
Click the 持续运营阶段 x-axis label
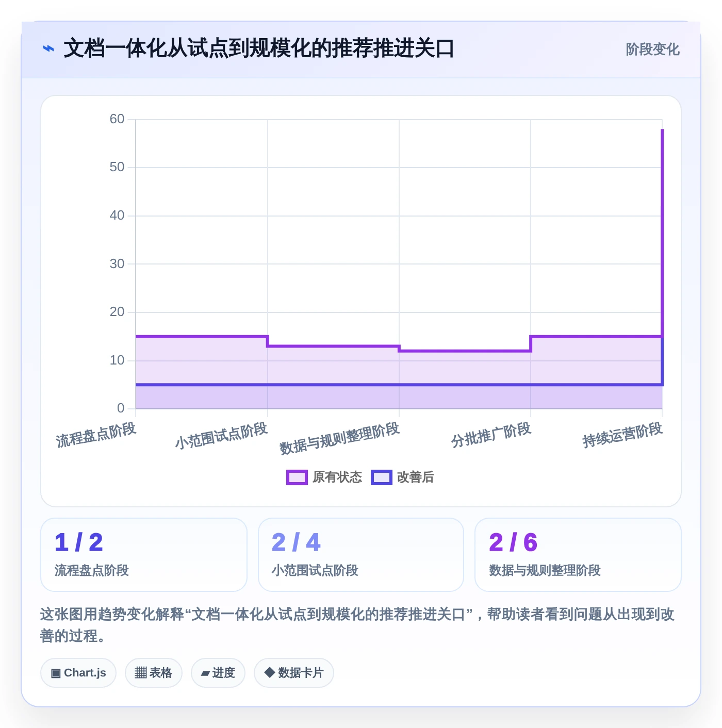[x=622, y=435]
